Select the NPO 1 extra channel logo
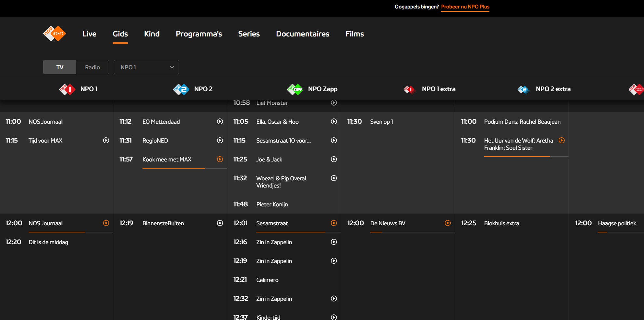Screen dimensions: 644x320 pos(409,89)
